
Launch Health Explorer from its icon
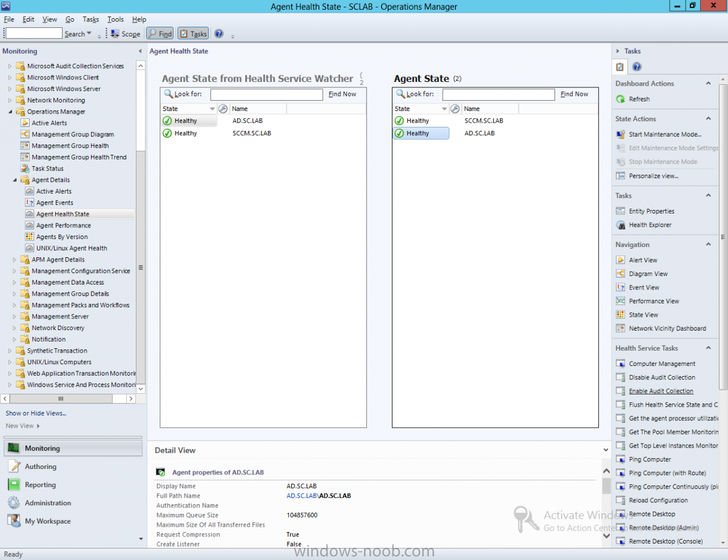[620, 224]
